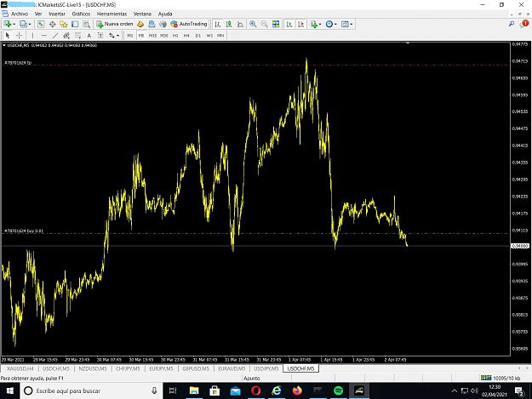Image resolution: width=532 pixels, height=399 pixels.
Task: Click the current price label 0.94060
Action: [x=520, y=246]
